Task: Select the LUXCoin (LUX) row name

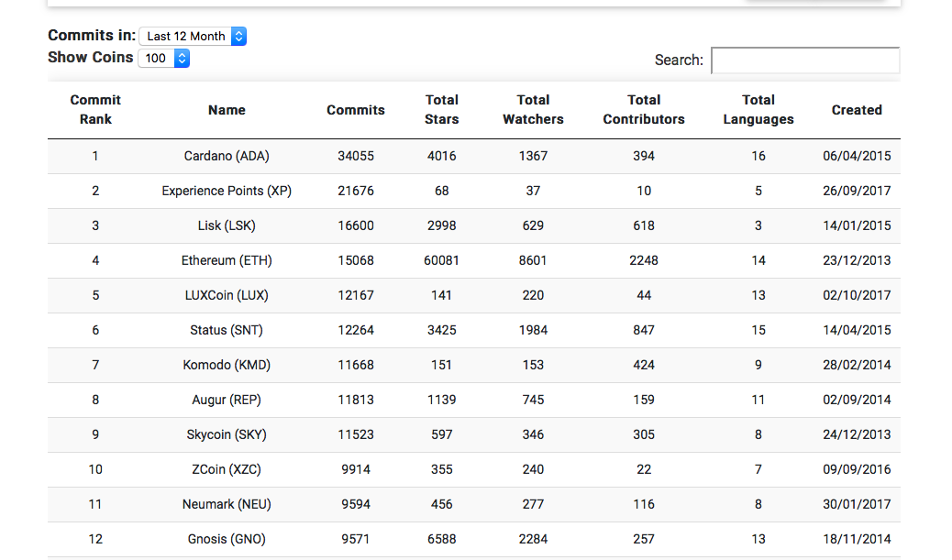Action: 227,295
